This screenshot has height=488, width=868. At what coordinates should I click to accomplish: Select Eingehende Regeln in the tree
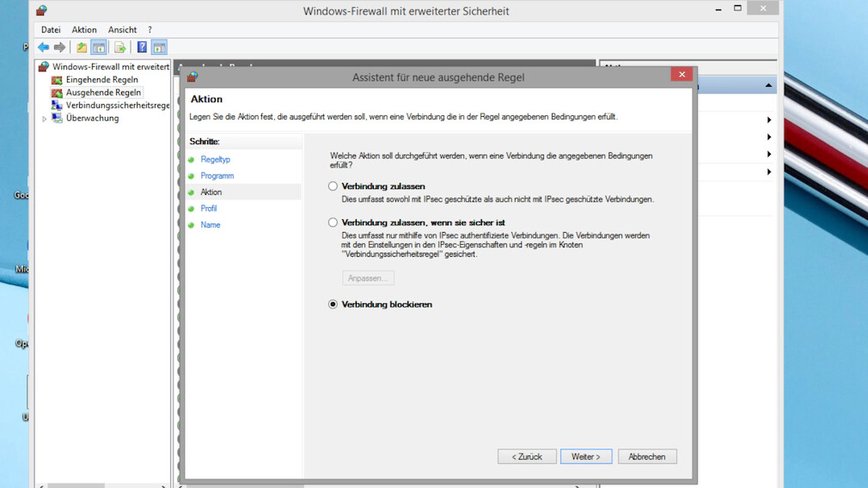pos(101,80)
